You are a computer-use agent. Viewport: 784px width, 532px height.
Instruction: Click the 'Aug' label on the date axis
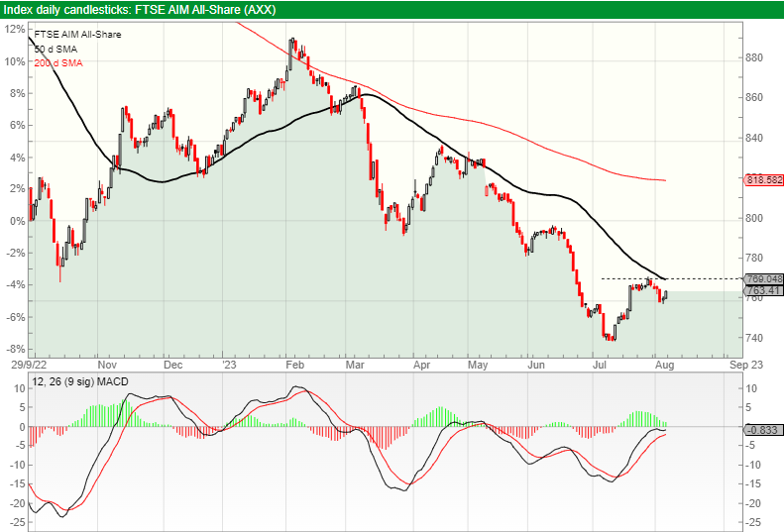click(664, 365)
